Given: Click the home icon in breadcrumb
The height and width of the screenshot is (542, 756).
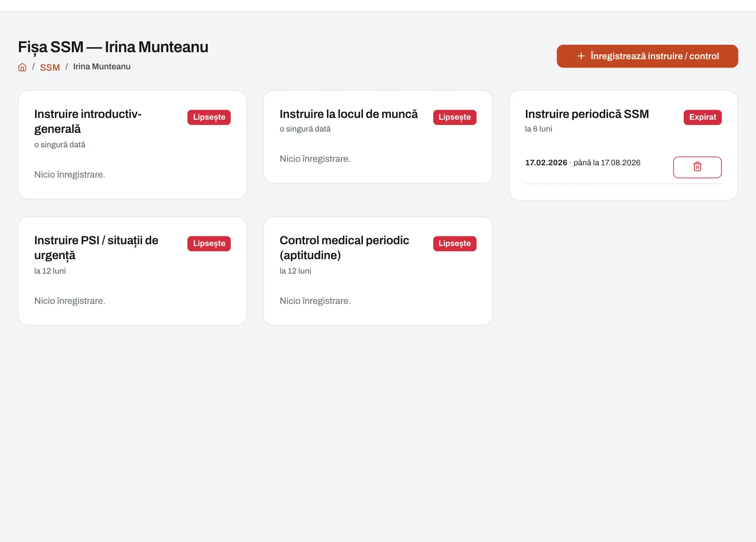Looking at the screenshot, I should point(22,67).
